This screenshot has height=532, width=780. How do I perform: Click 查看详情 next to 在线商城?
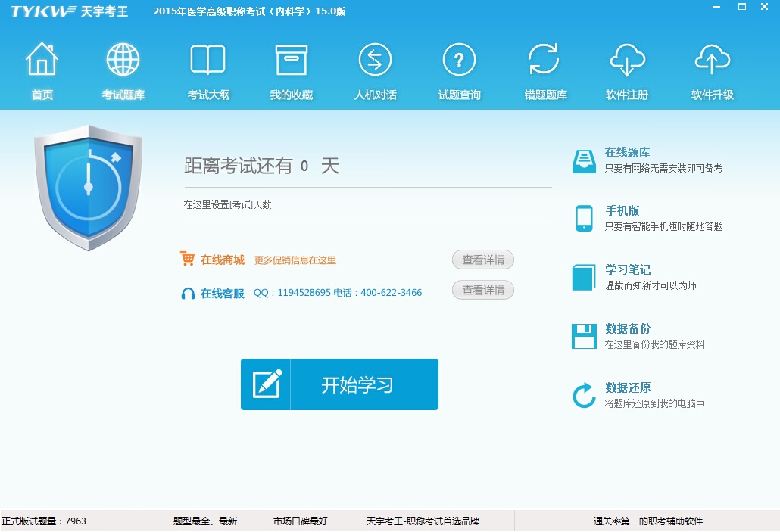coord(483,260)
